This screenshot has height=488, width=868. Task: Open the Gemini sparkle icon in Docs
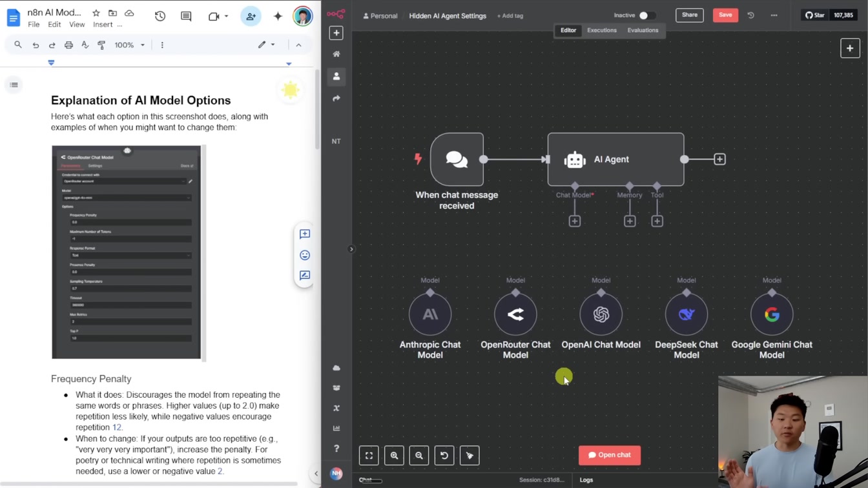278,16
